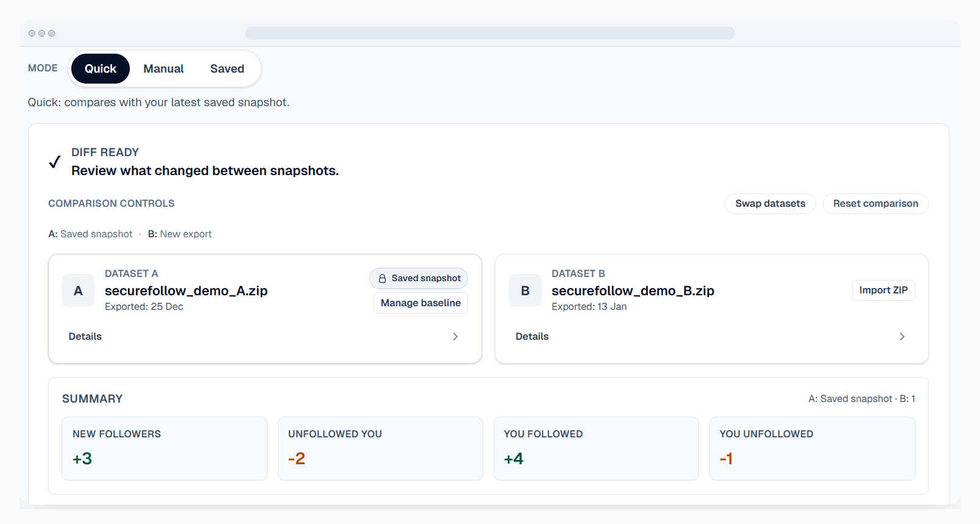This screenshot has width=980, height=524.
Task: Click the Diff Ready checkmark icon
Action: [x=55, y=162]
